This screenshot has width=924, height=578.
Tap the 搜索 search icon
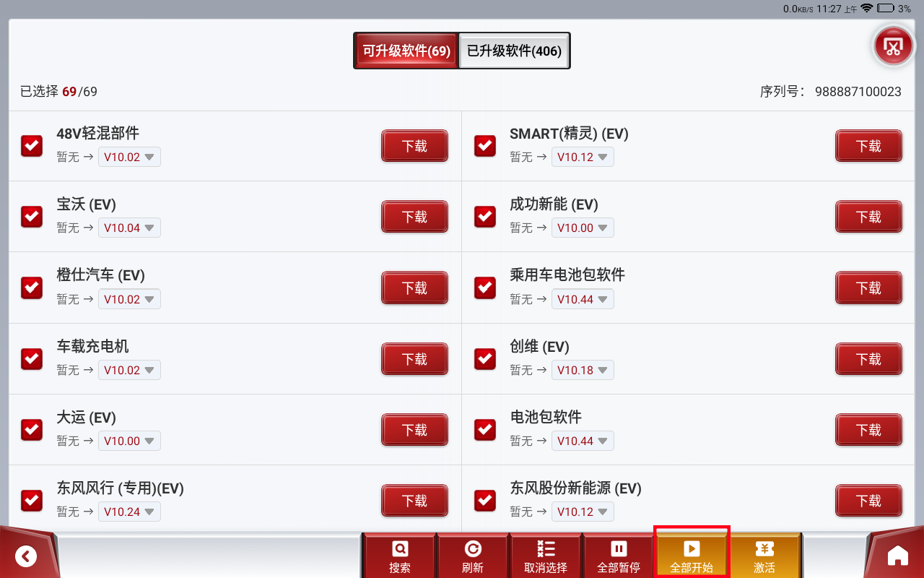pyautogui.click(x=399, y=556)
